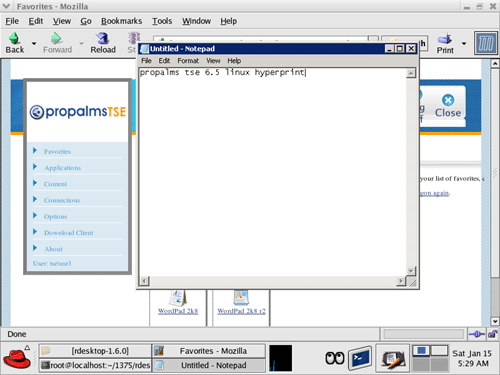Click the arrow beside Favorites
Image resolution: width=500 pixels, height=375 pixels.
pyautogui.click(x=35, y=151)
